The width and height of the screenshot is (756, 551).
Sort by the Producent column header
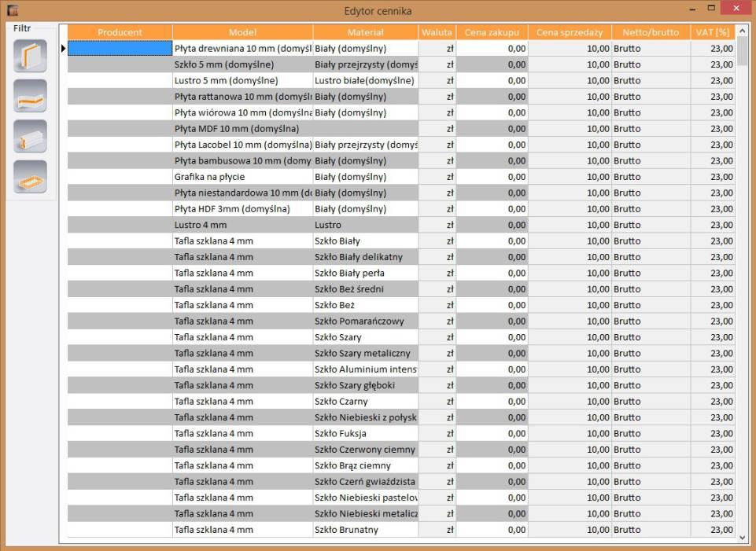click(120, 32)
